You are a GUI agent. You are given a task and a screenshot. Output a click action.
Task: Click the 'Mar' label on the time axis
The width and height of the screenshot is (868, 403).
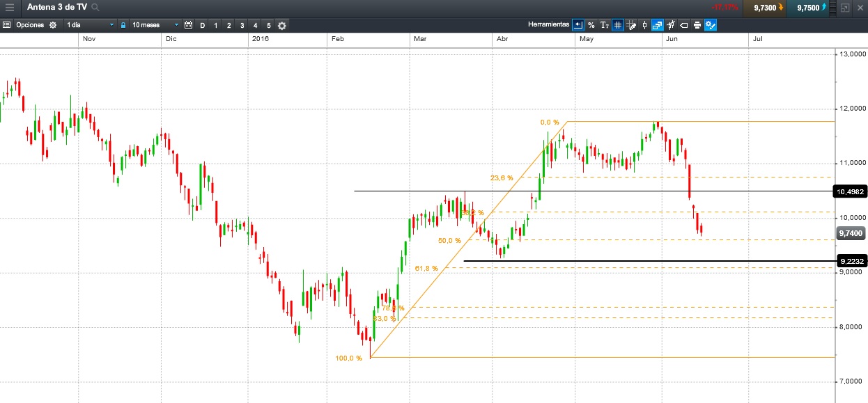click(419, 39)
